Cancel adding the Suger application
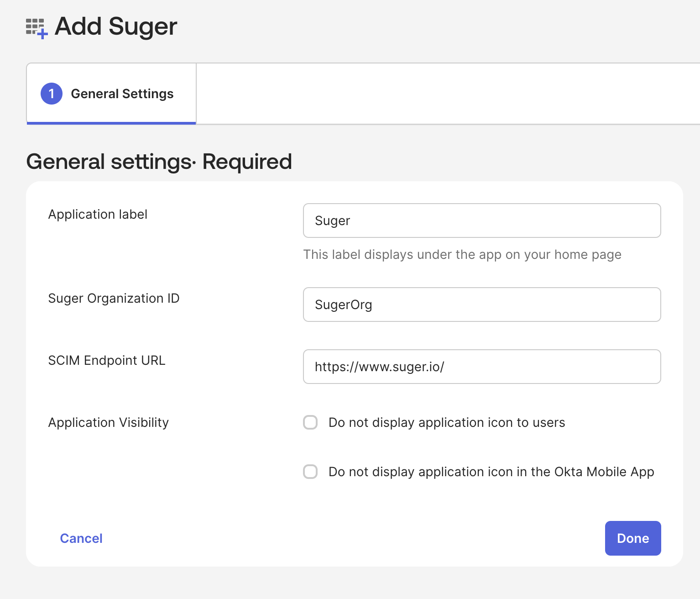 pyautogui.click(x=81, y=538)
